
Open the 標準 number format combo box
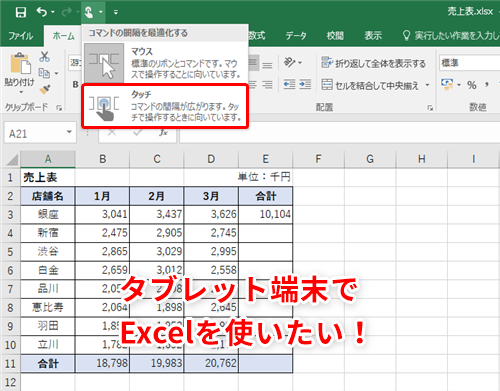[469, 63]
